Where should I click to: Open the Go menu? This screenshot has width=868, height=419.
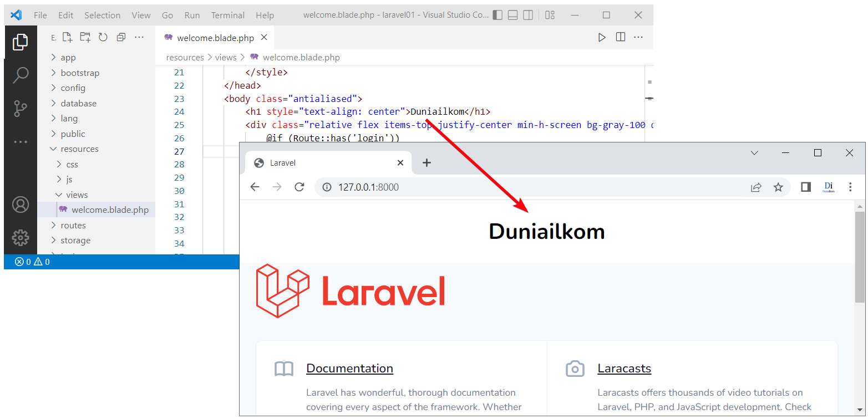pos(167,15)
